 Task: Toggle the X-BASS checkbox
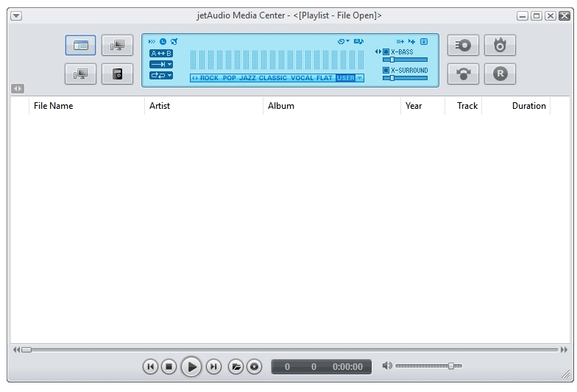pyautogui.click(x=386, y=51)
